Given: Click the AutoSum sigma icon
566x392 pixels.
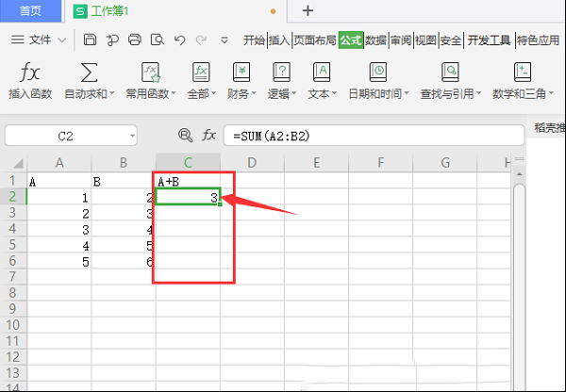Looking at the screenshot, I should (x=89, y=73).
